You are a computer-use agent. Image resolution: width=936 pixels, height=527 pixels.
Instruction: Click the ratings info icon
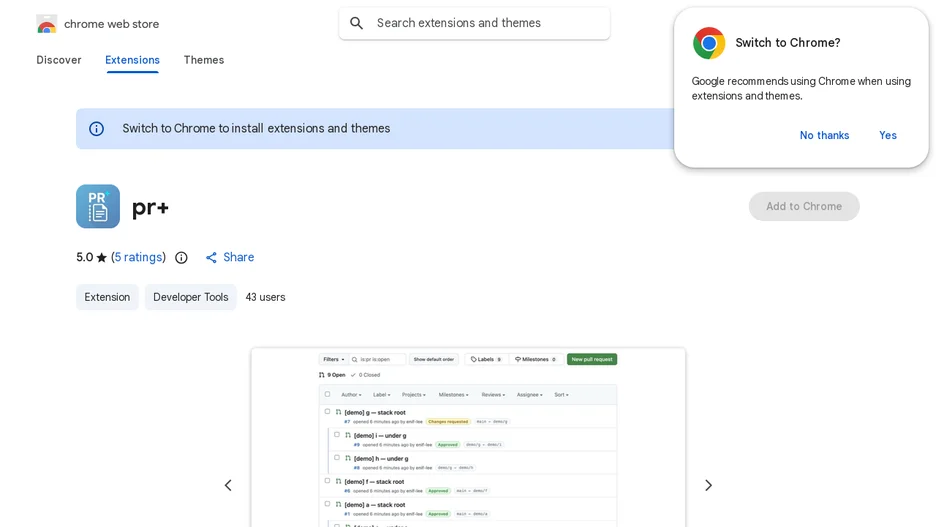(x=181, y=258)
